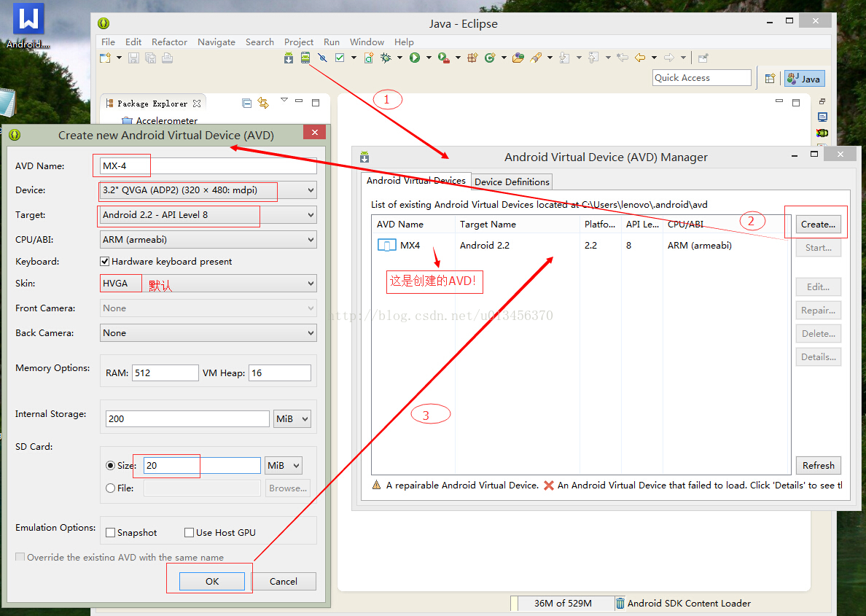Click the New Java Package icon
This screenshot has width=866, height=616.
[472, 58]
